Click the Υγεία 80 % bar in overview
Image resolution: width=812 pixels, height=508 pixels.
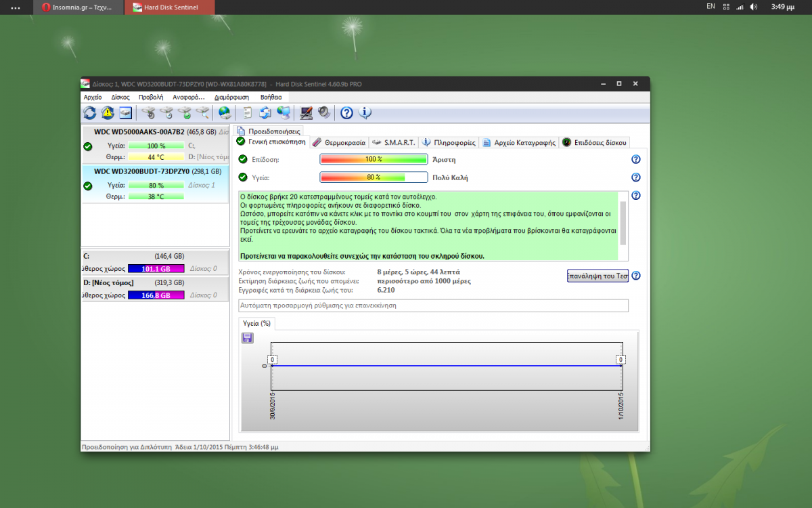tap(374, 177)
